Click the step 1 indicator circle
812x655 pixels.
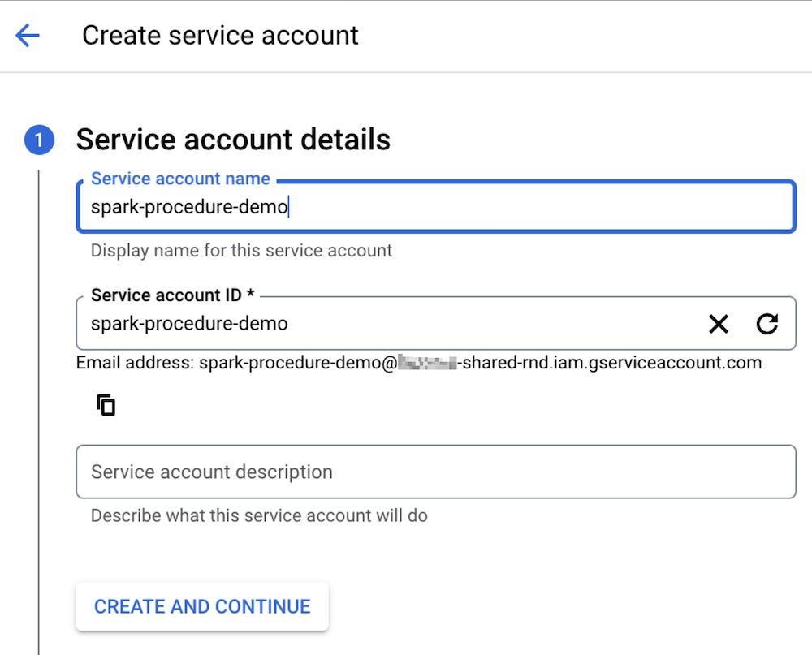pyautogui.click(x=40, y=139)
